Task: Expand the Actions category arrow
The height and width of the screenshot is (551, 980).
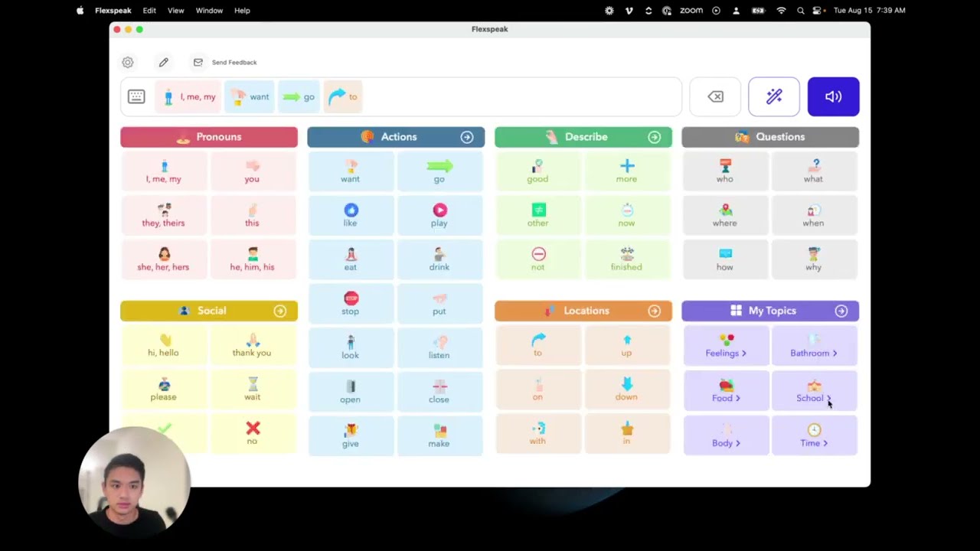Action: click(467, 137)
